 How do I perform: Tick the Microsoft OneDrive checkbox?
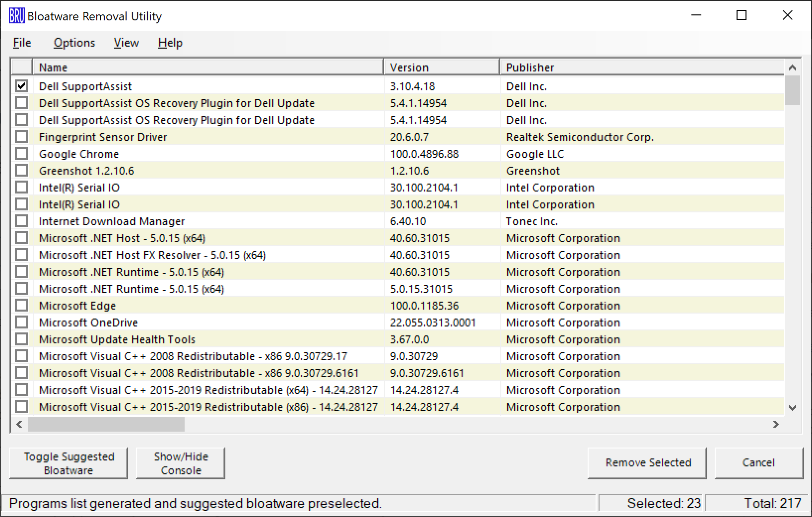[21, 322]
